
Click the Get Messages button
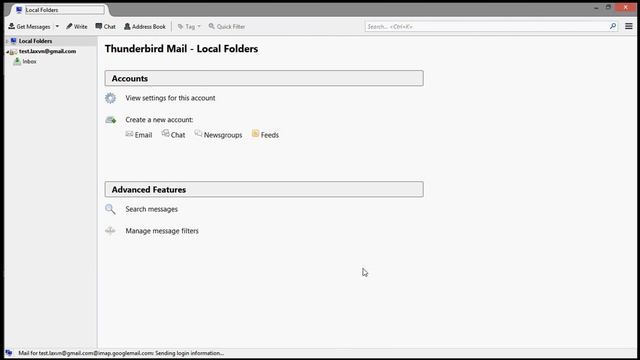point(29,27)
